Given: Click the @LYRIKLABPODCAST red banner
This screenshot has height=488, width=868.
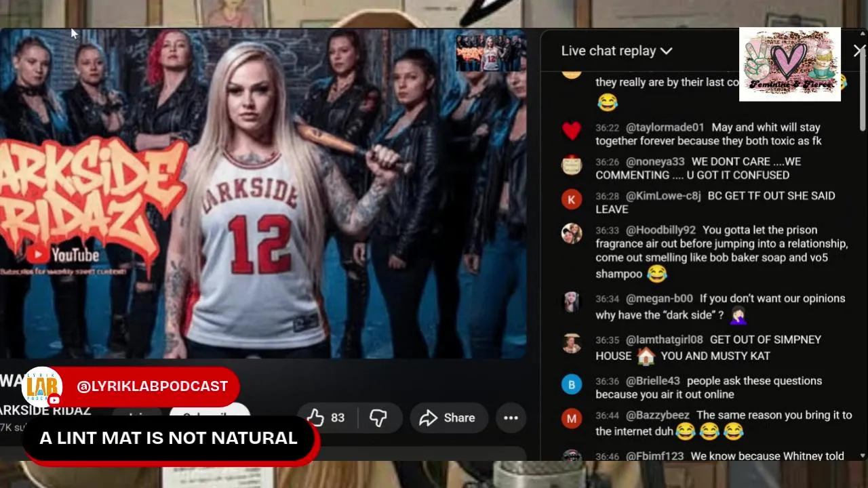Looking at the screenshot, I should (x=152, y=386).
